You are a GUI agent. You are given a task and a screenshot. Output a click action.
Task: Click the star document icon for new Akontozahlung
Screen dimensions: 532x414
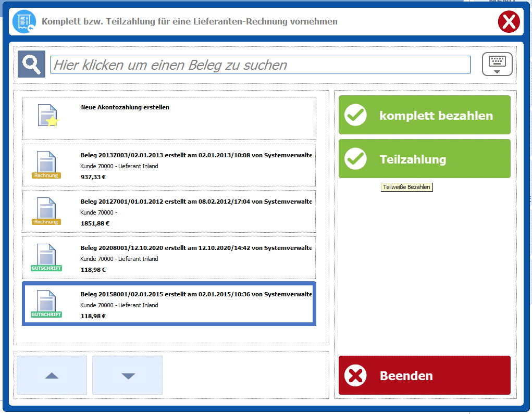click(x=47, y=116)
